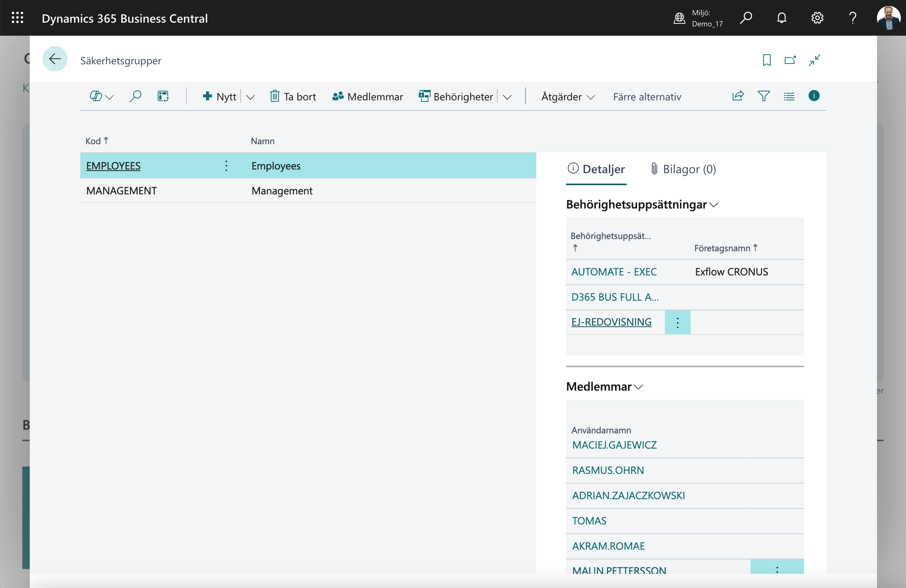Click the Användarnamn column header
The image size is (906, 588).
(x=601, y=430)
